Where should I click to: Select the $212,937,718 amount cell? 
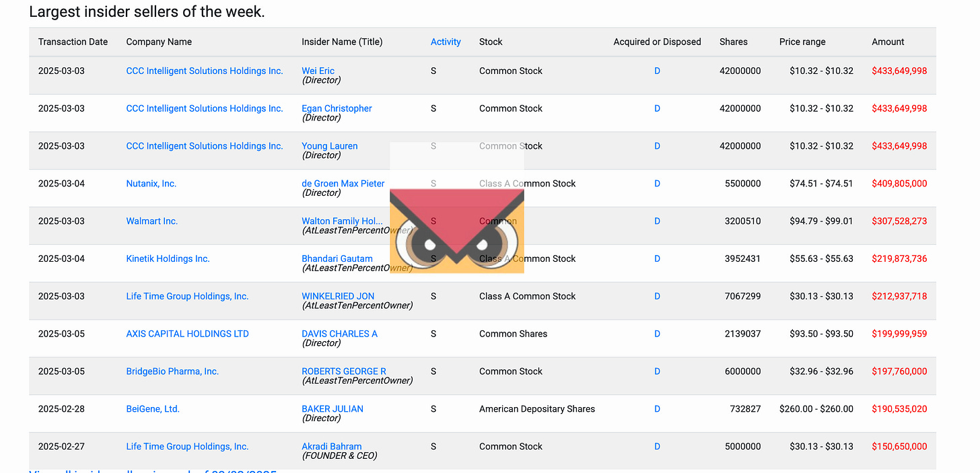[x=899, y=297]
